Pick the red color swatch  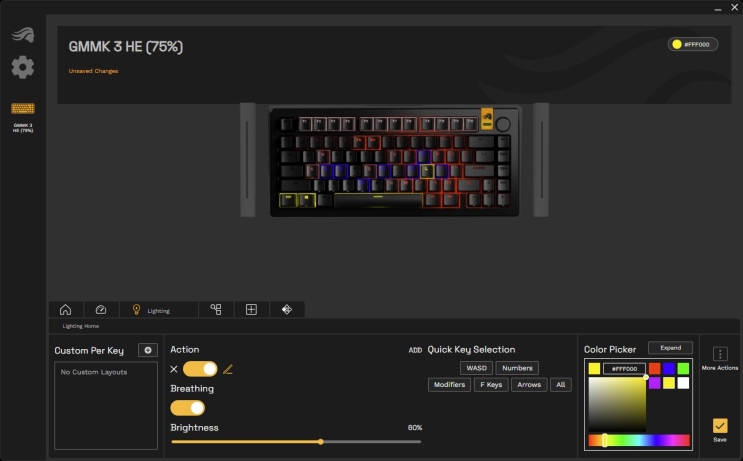(x=654, y=369)
